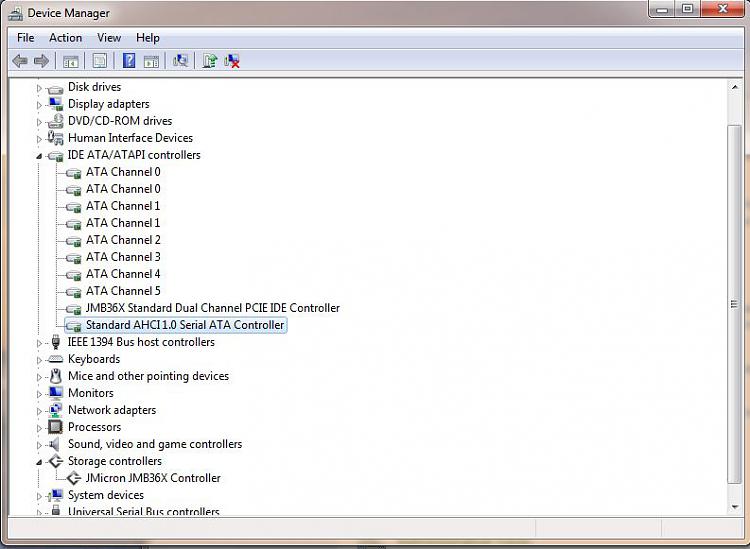Expand the Processors node
The height and width of the screenshot is (549, 750).
coord(39,428)
